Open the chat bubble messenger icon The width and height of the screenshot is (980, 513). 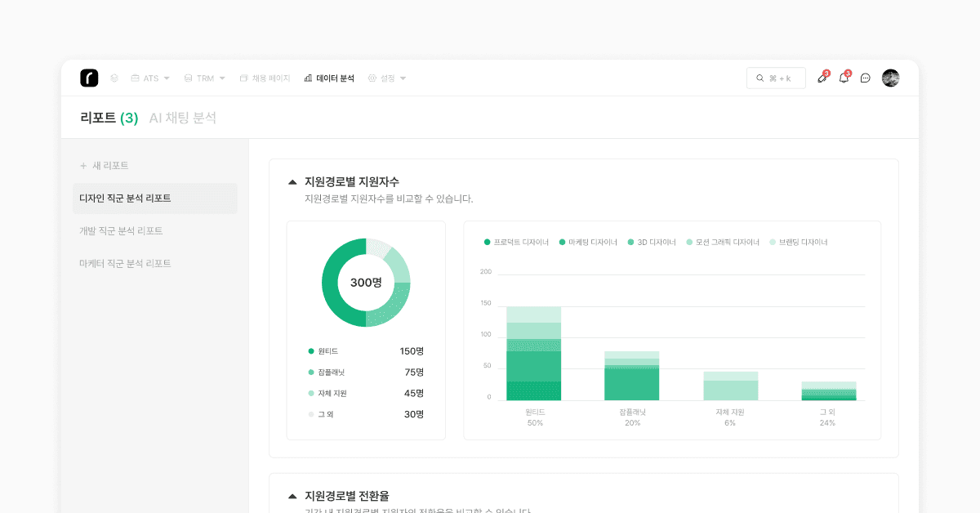(x=865, y=78)
